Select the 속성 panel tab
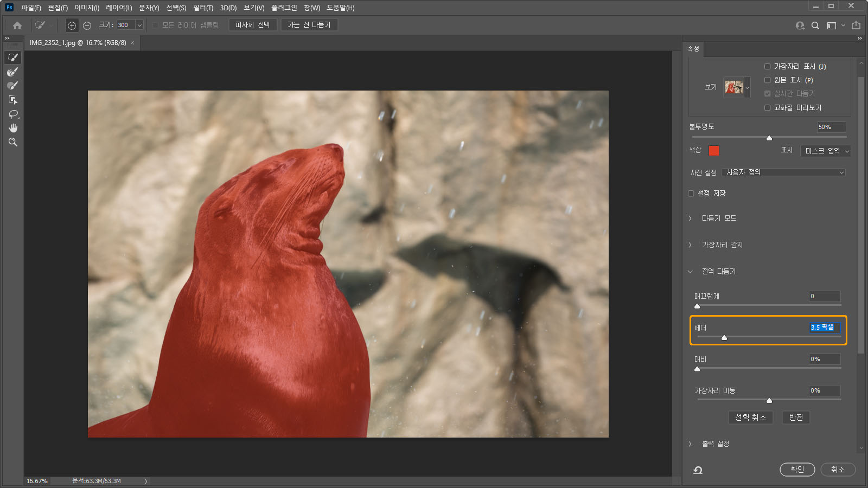The height and width of the screenshot is (488, 868). click(x=693, y=49)
